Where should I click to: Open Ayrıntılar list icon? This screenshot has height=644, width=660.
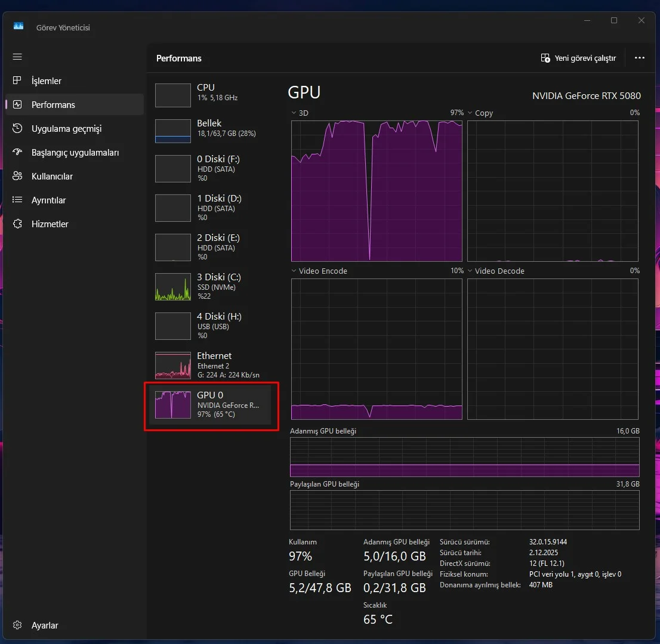17,200
